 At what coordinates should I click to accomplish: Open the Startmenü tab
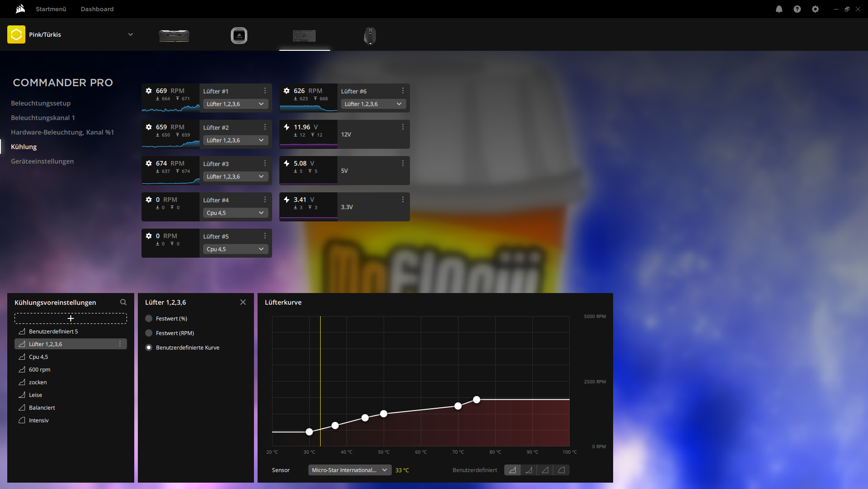click(51, 9)
